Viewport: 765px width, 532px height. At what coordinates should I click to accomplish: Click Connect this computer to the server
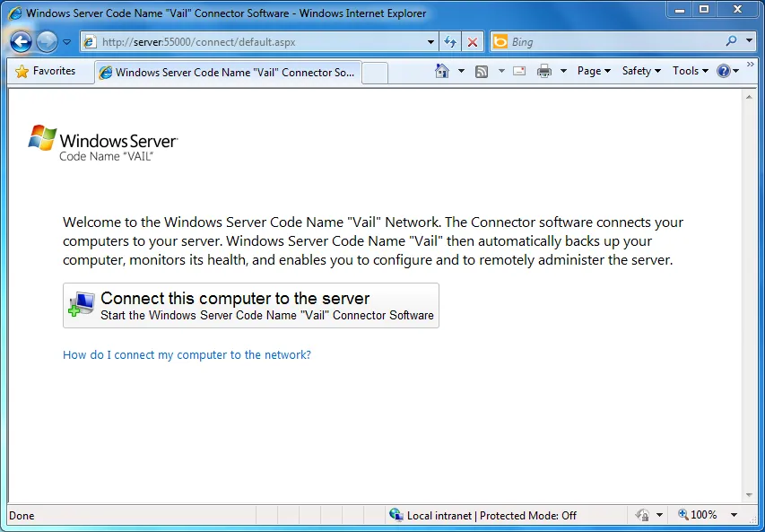click(x=251, y=306)
